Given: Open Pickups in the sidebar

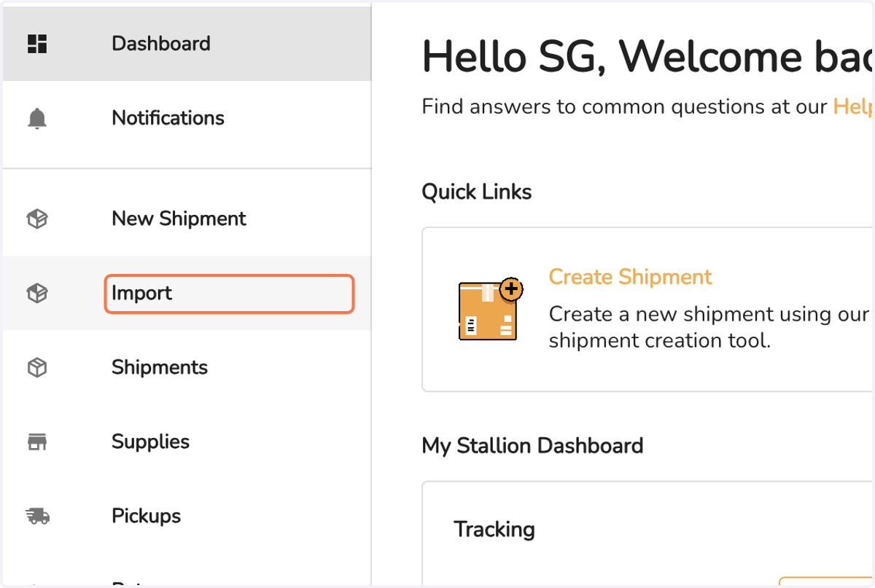Looking at the screenshot, I should (187, 516).
